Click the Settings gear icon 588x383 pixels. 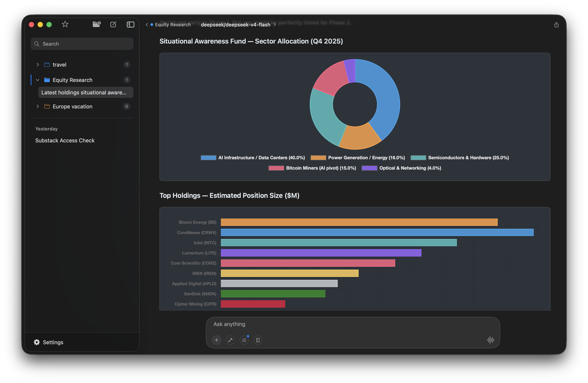coord(37,343)
